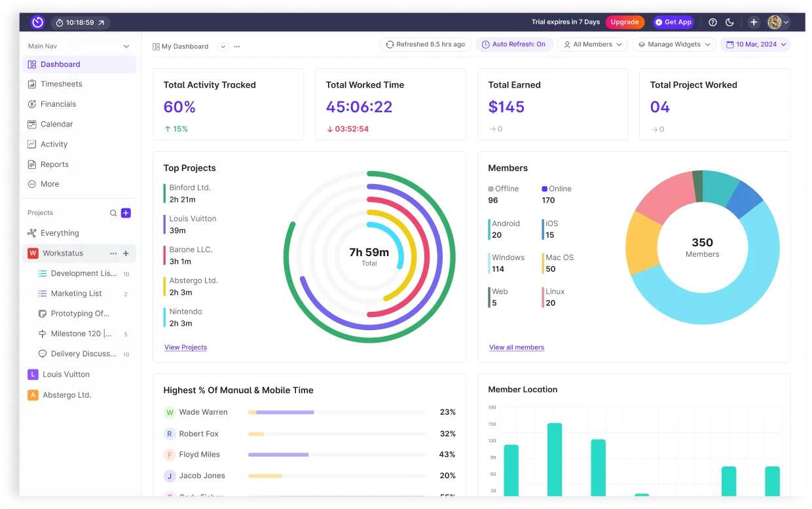Toggle Auto Refresh on/off
812x509 pixels.
click(513, 45)
